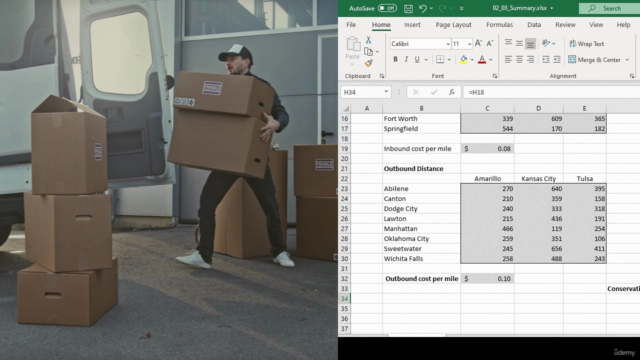
Task: Toggle Bold formatting
Action: (395, 60)
